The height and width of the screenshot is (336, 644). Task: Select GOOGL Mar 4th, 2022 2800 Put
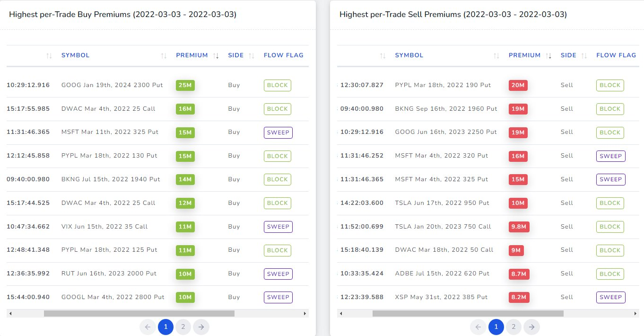point(113,297)
